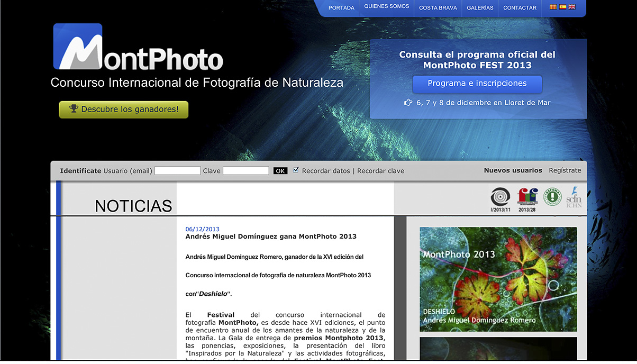Click the Identifícate label

click(x=80, y=171)
